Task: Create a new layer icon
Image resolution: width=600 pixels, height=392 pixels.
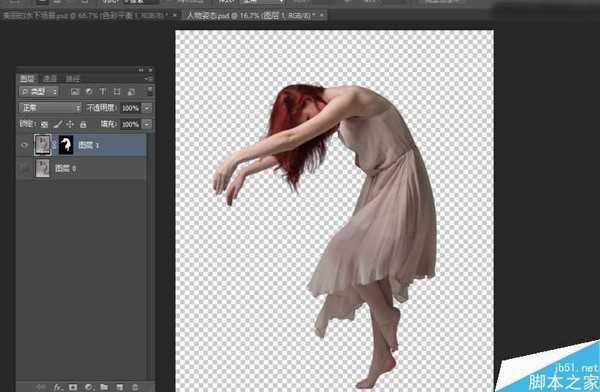Action: tap(119, 387)
